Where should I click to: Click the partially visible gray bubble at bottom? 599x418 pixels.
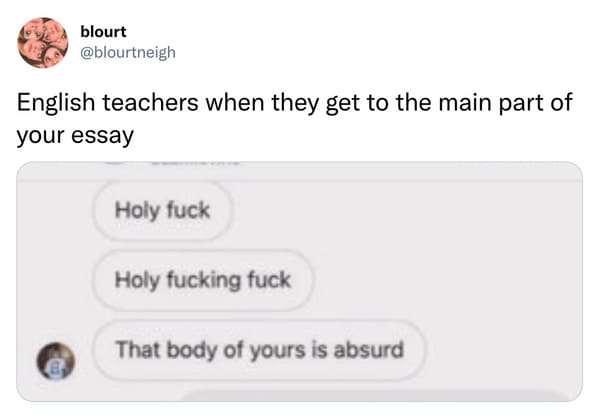pyautogui.click(x=372, y=395)
